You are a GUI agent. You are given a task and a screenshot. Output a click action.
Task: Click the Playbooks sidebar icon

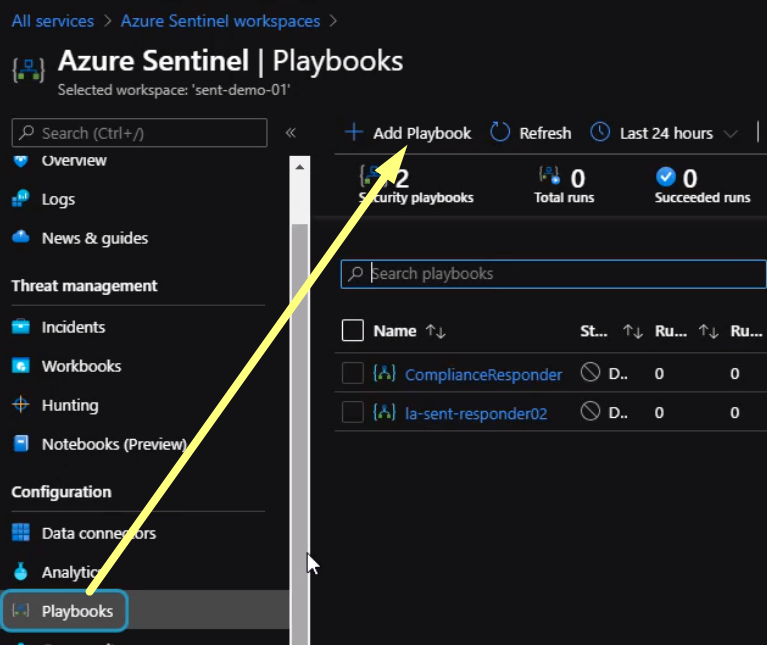[21, 610]
